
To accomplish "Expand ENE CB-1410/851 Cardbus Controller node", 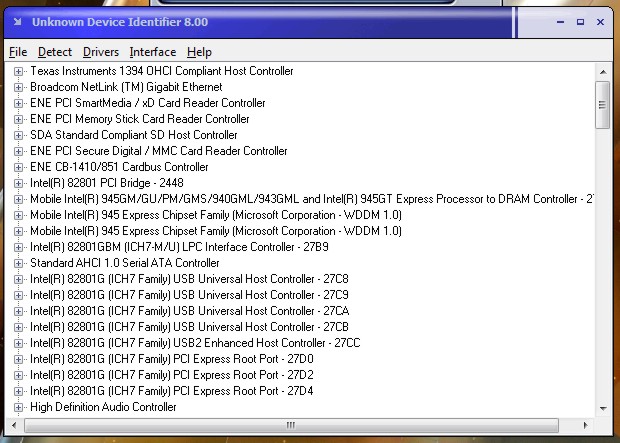I will (x=18, y=167).
